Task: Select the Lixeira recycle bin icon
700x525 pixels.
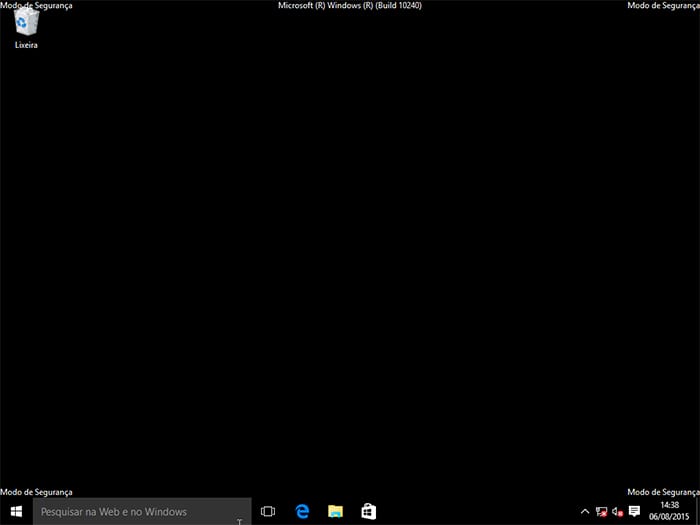Action: pyautogui.click(x=26, y=28)
